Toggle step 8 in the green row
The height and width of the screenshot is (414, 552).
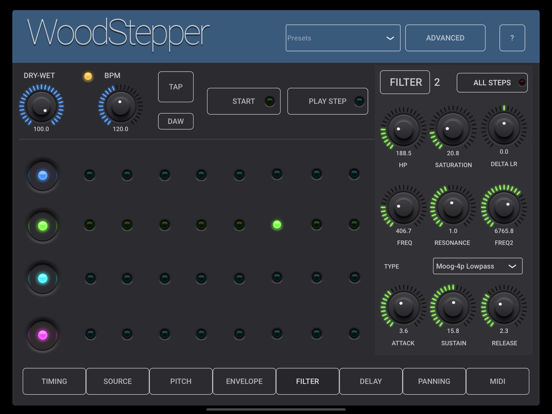pyautogui.click(x=354, y=224)
